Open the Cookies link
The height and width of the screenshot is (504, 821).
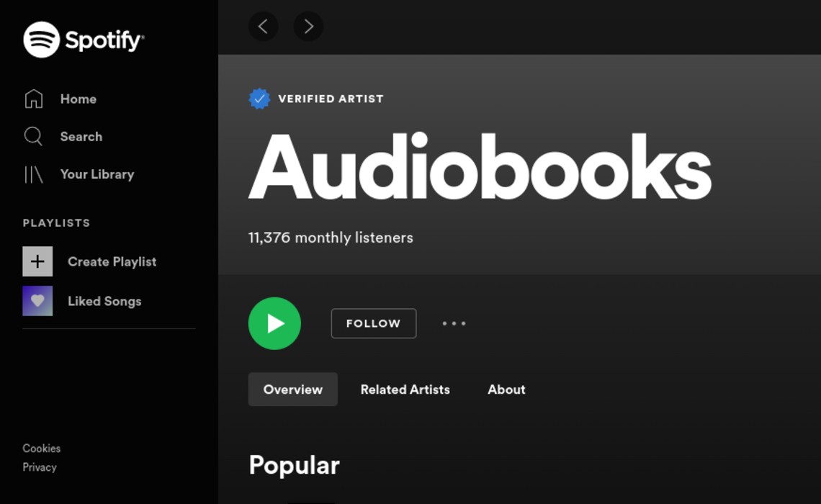(42, 448)
